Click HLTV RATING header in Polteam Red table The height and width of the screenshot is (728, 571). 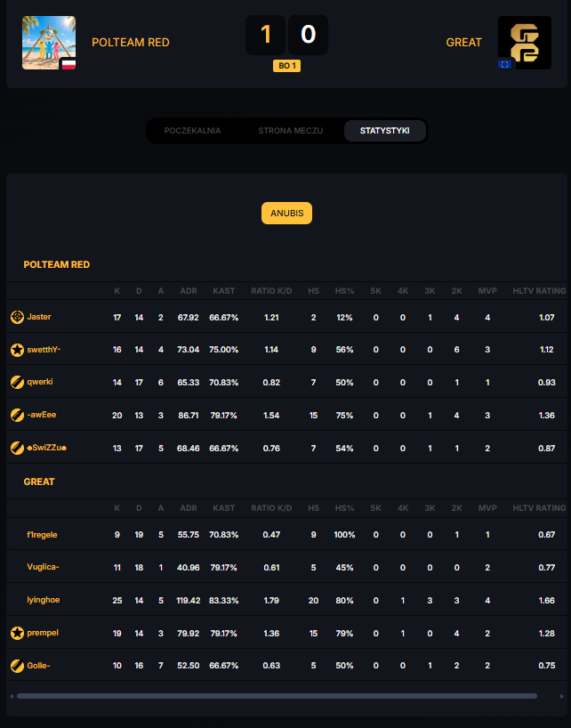[x=539, y=291]
